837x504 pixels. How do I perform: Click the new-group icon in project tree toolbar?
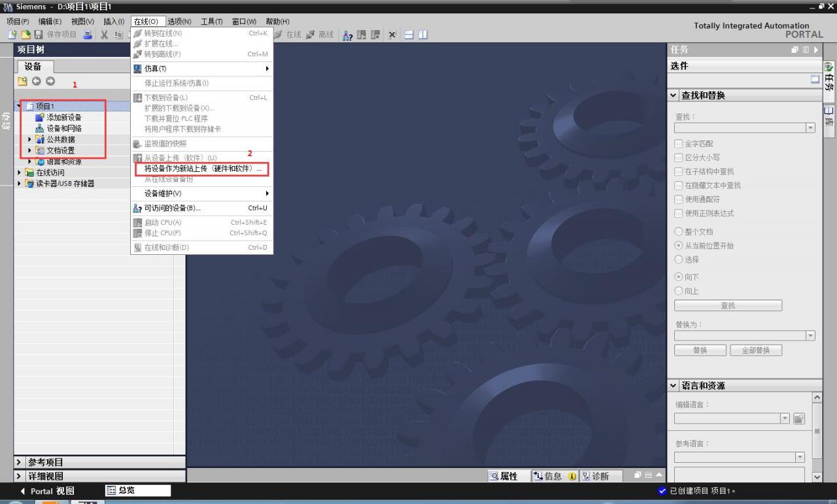23,81
